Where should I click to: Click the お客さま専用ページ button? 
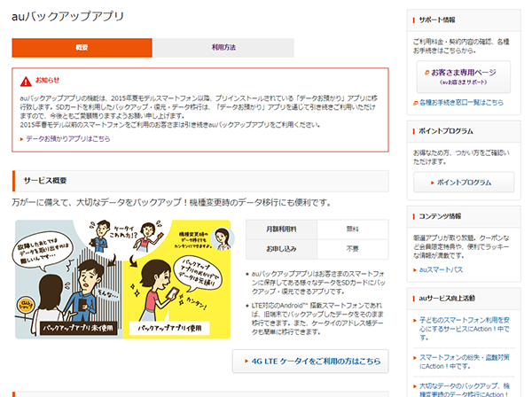click(464, 76)
